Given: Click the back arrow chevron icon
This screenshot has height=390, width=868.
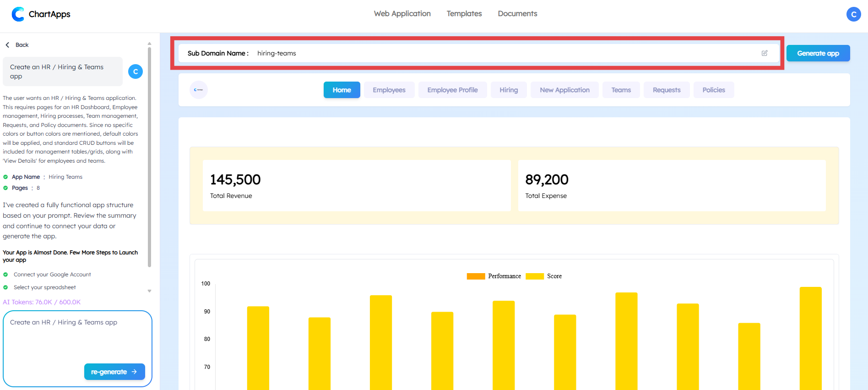Looking at the screenshot, I should pyautogui.click(x=7, y=45).
